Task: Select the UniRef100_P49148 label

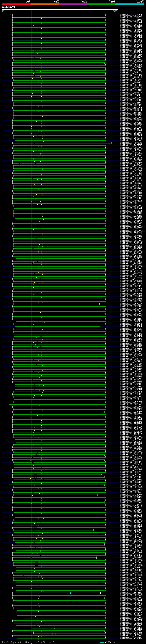Action: point(131,522)
